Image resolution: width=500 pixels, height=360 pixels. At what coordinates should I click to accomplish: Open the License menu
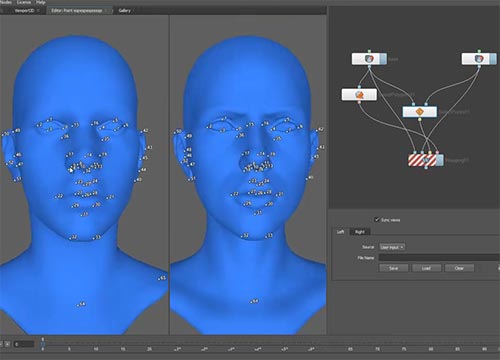point(24,2)
